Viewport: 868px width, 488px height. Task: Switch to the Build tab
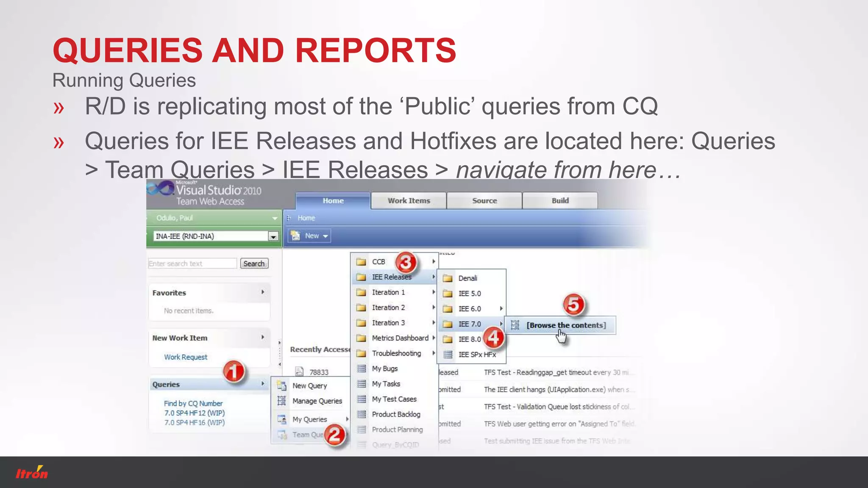pos(560,201)
